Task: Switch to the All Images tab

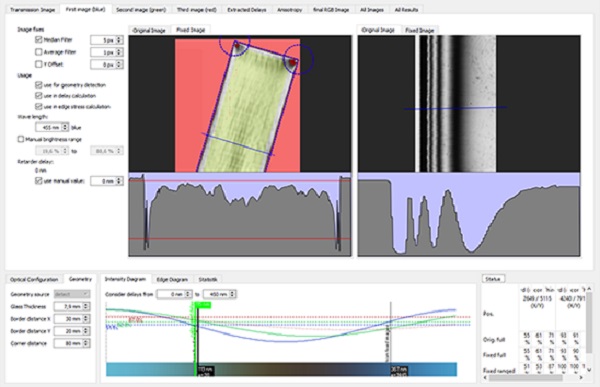Action: (x=372, y=10)
